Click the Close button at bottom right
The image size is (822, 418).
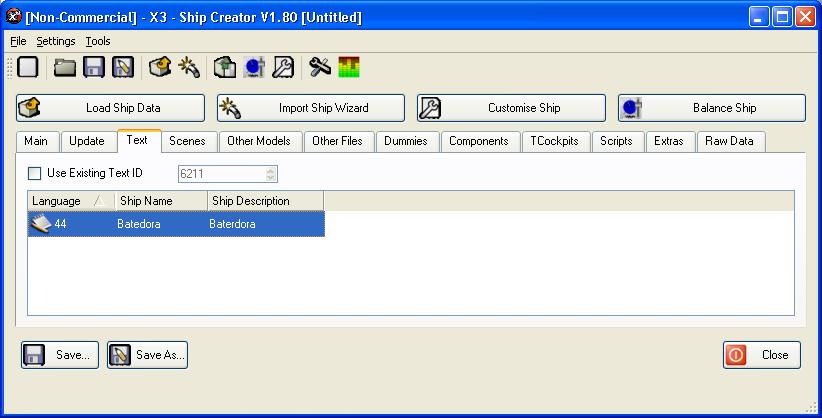click(762, 355)
